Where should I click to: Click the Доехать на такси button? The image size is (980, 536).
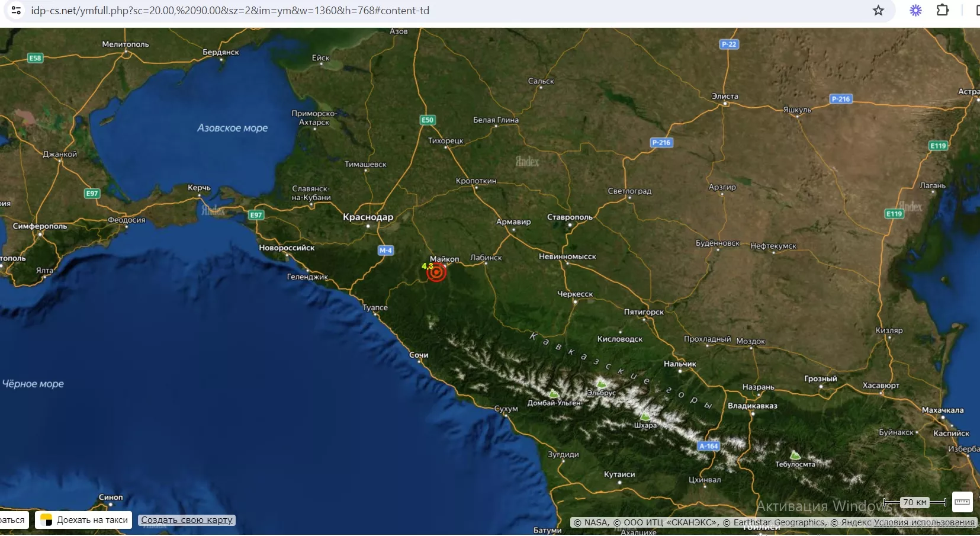tap(84, 520)
